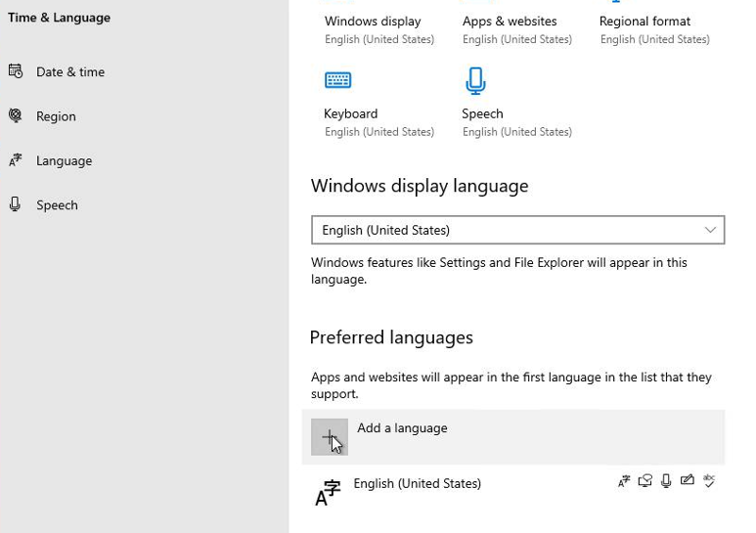Image resolution: width=756 pixels, height=533 pixels.
Task: Click the speech recognition microphone feature icon
Action: [666, 481]
